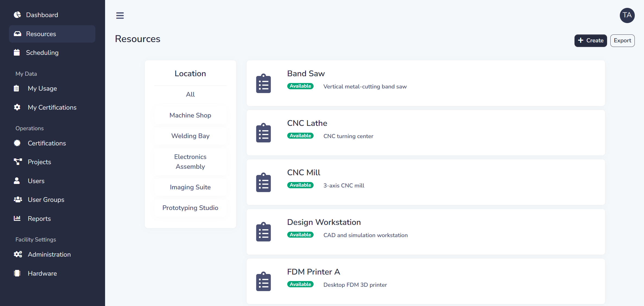644x306 pixels.
Task: Click Available badge on CNC Mill
Action: pos(300,185)
